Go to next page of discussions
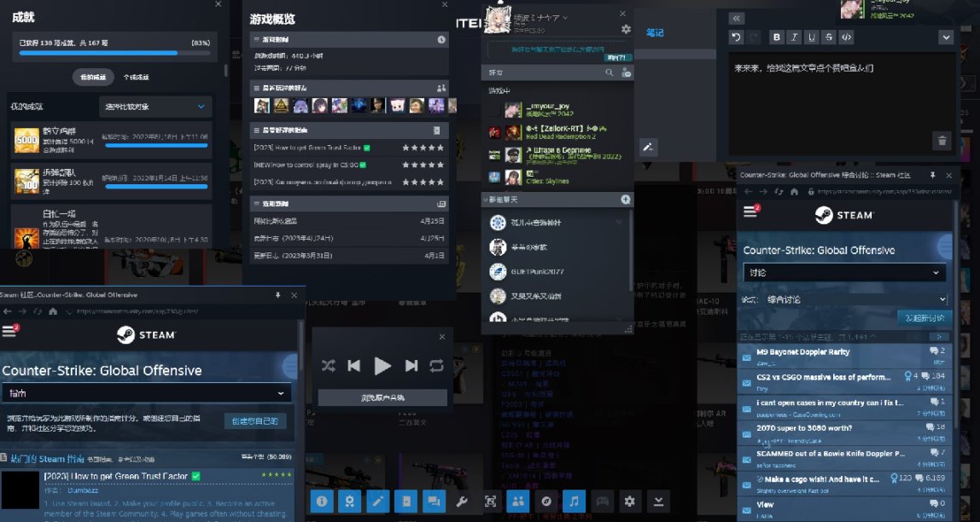 pyautogui.click(x=939, y=337)
